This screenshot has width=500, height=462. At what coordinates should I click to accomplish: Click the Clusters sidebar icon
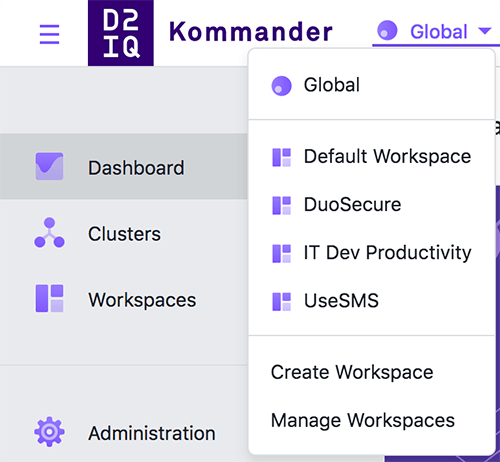coord(49,233)
